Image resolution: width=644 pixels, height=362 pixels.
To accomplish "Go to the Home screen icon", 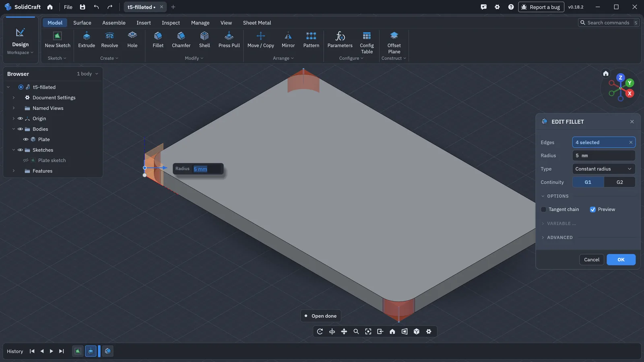I will tap(50, 7).
